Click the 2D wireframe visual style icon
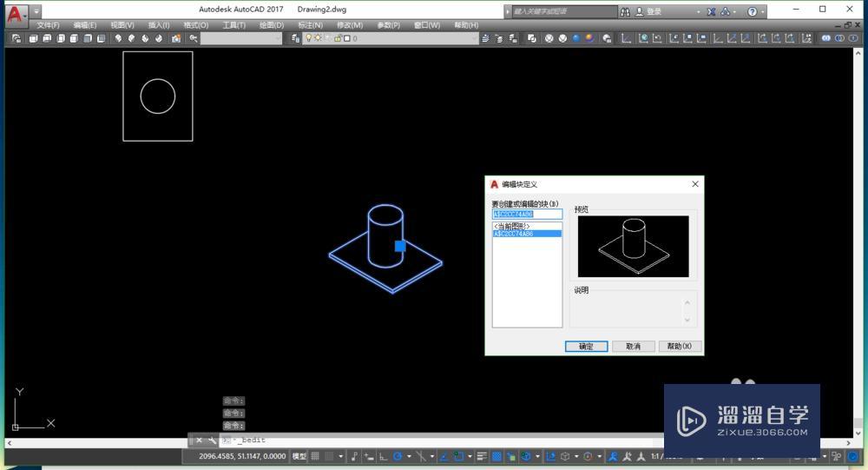The height and width of the screenshot is (470, 868). [x=531, y=38]
